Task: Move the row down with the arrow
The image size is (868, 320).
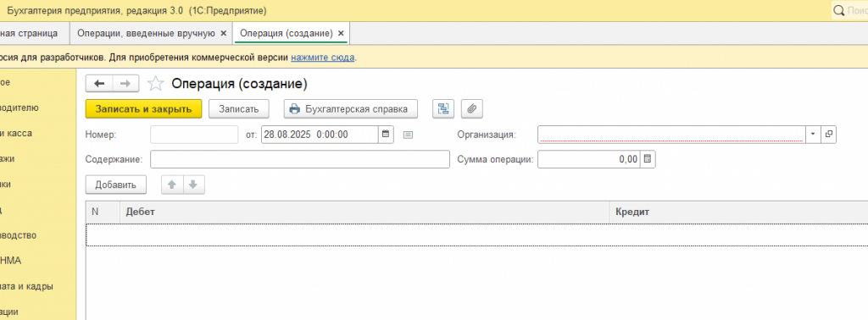Action: [193, 185]
